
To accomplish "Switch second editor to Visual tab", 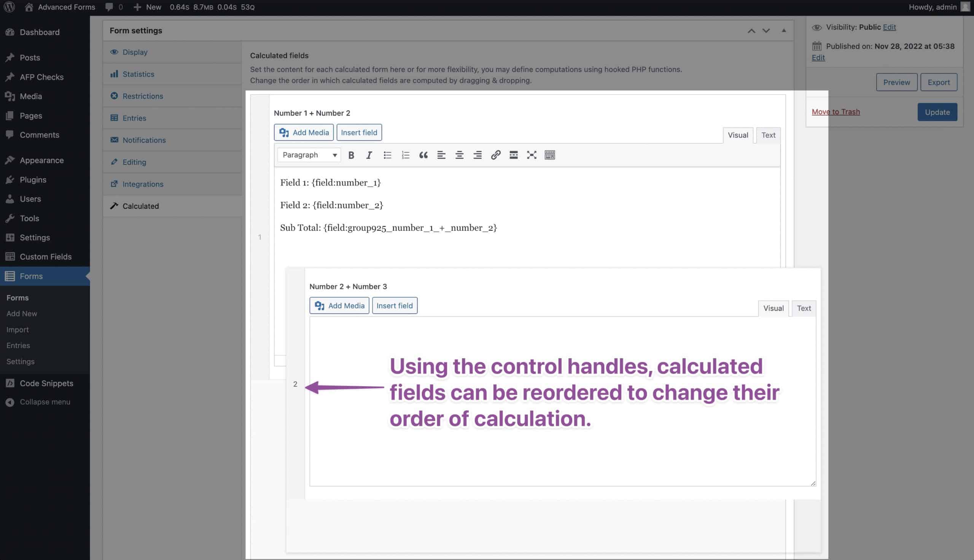I will coord(773,308).
